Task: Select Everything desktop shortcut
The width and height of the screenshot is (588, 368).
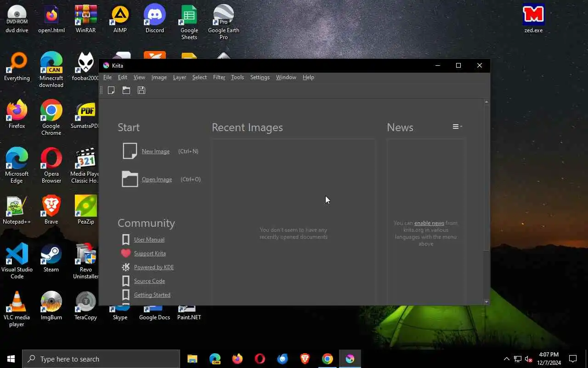Action: 17,67
